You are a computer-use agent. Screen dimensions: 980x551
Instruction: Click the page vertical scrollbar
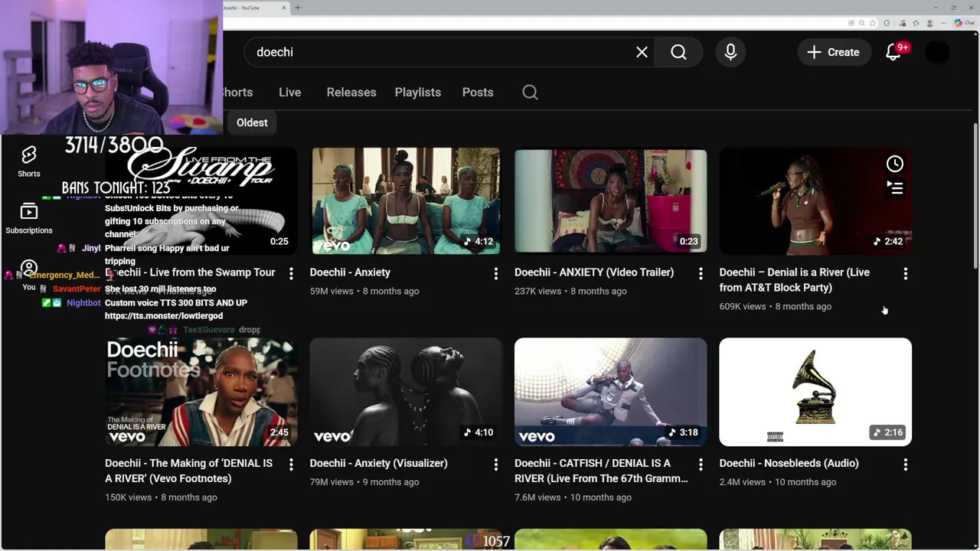coord(975,197)
